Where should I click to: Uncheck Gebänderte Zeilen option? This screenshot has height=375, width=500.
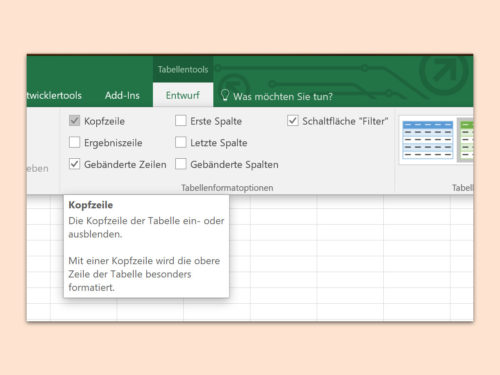pyautogui.click(x=74, y=164)
